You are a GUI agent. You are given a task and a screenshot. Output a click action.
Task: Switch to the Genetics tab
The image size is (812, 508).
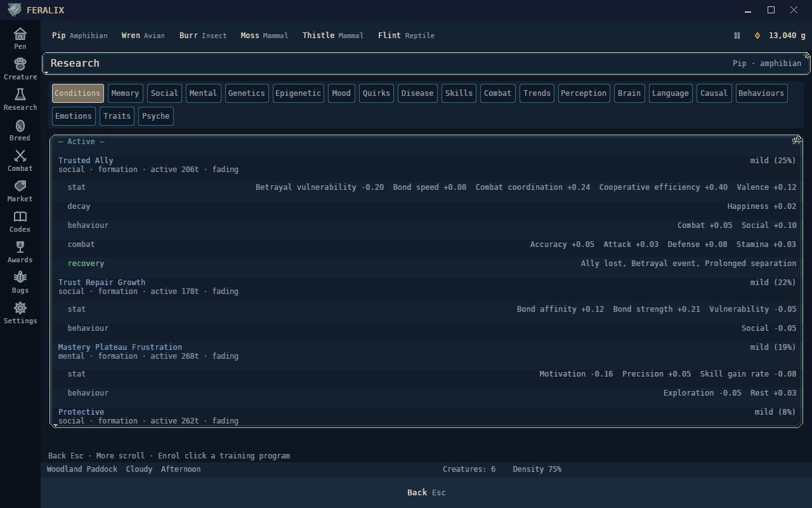(246, 93)
